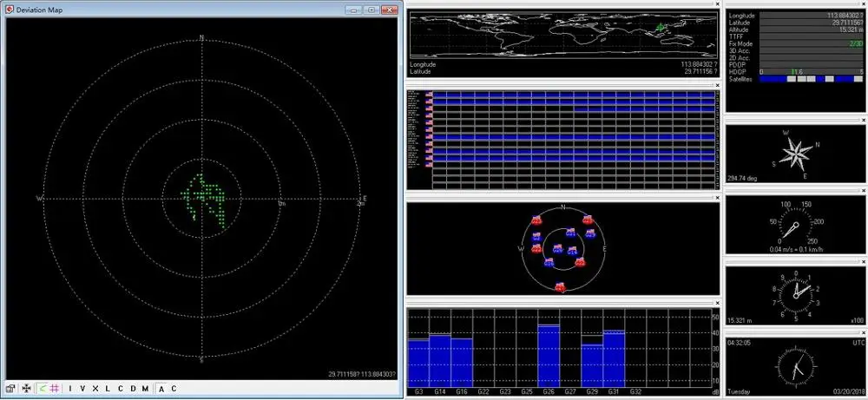Image resolution: width=868 pixels, height=400 pixels.
Task: Click the 15.321 m altimeter readout
Action: 740,320
